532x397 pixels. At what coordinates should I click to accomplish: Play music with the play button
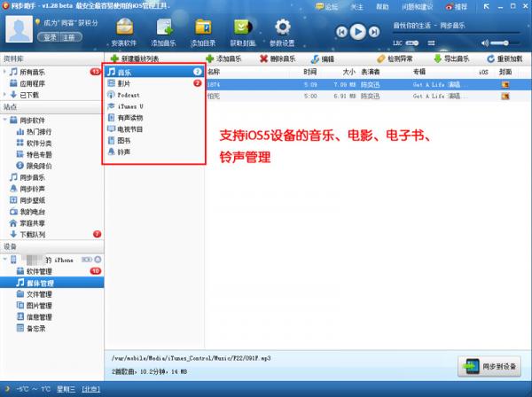point(358,32)
